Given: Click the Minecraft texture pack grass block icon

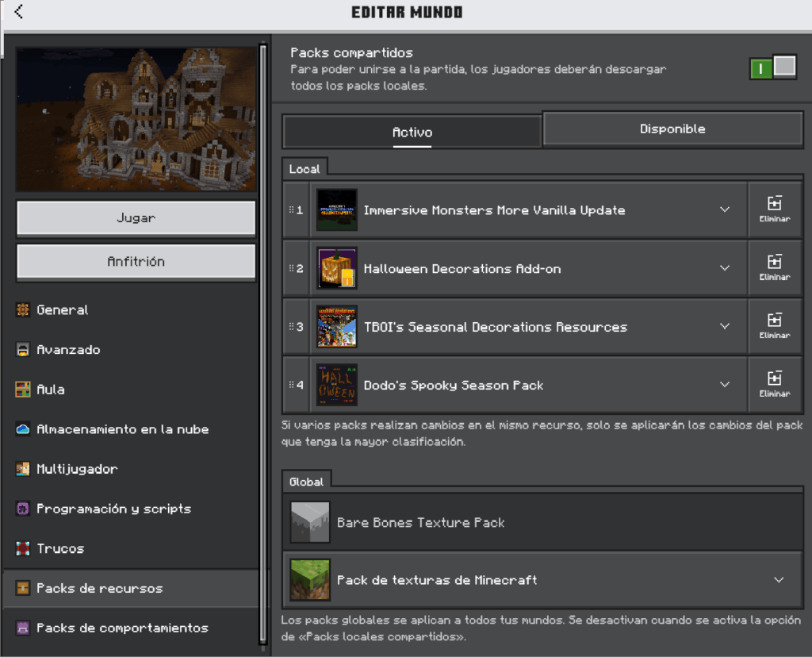Looking at the screenshot, I should click(310, 580).
